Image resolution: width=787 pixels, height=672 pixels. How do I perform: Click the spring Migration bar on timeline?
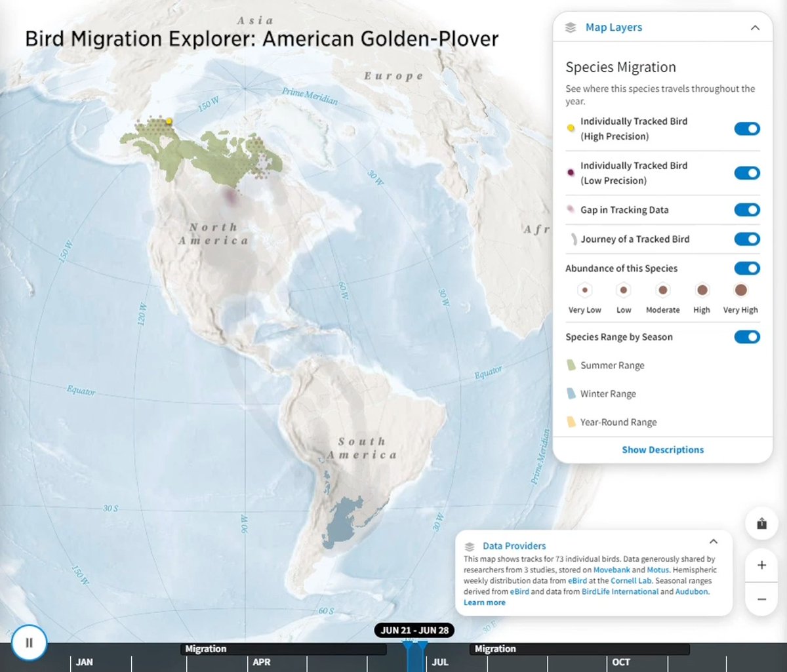(x=283, y=649)
